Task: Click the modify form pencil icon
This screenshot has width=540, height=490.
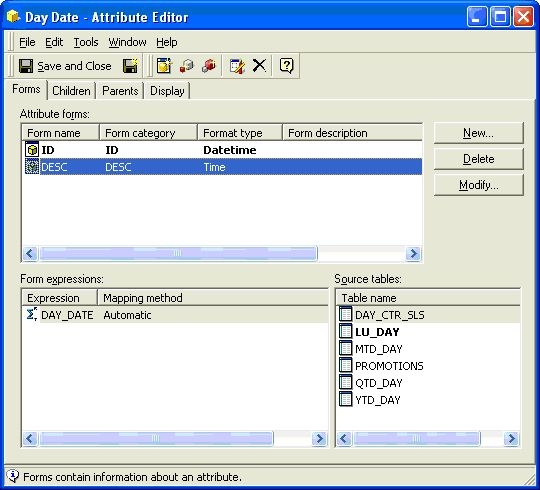Action: coord(237,66)
